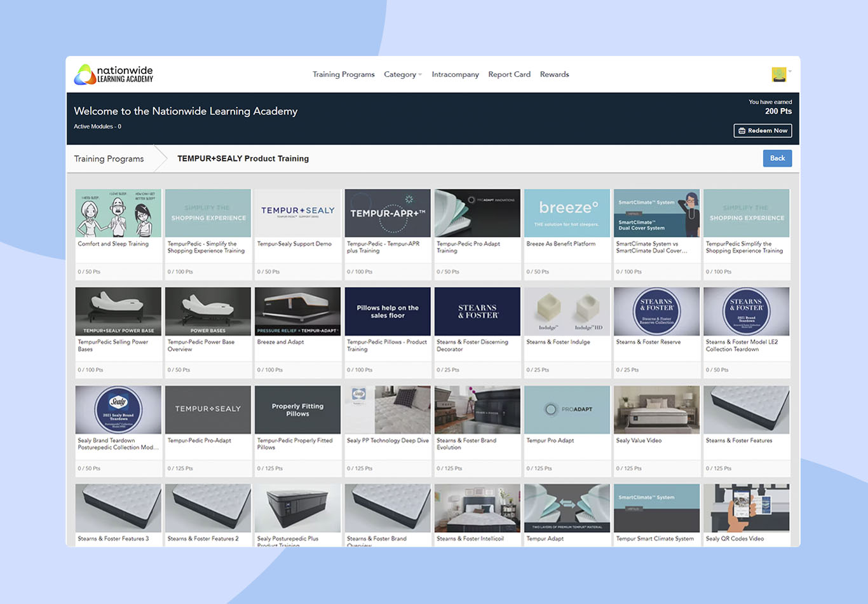Open the Sealy Value Video thumbnail
This screenshot has height=604, width=868.
656,409
